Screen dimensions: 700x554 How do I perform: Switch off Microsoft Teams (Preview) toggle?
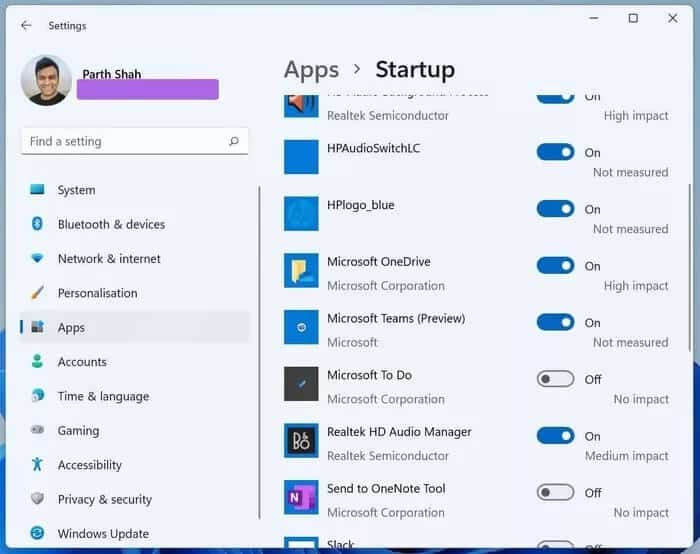555,322
